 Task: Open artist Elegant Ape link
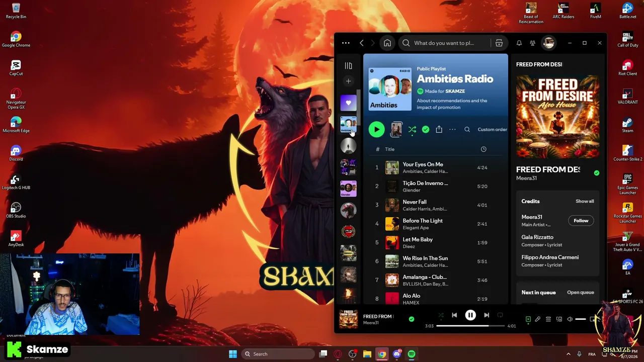(416, 228)
